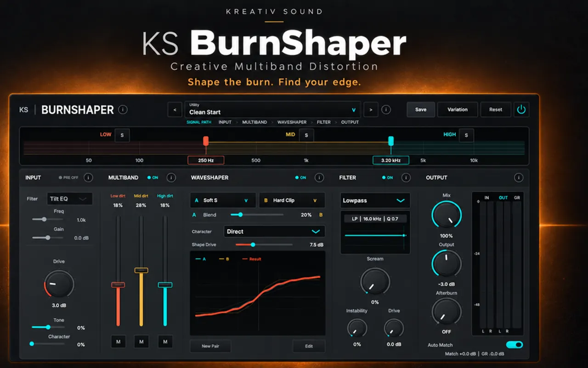Open the Tilt EQ filter dropdown
Image resolution: width=588 pixels, height=368 pixels.
click(69, 199)
